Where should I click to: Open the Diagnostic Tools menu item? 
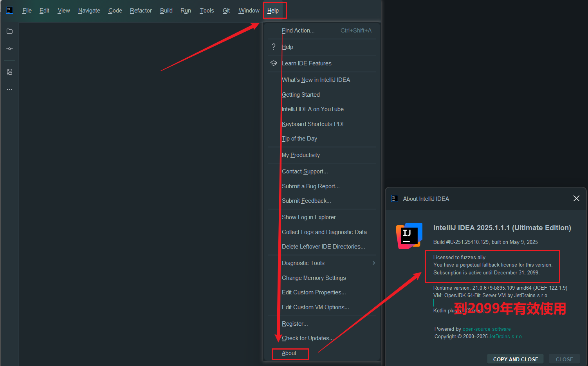(x=322, y=263)
